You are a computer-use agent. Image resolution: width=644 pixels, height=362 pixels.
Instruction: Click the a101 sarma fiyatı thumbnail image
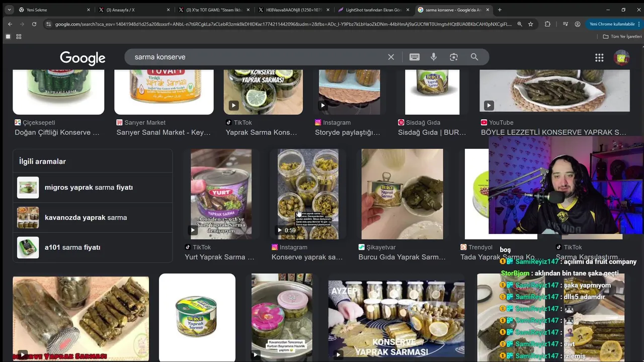28,247
